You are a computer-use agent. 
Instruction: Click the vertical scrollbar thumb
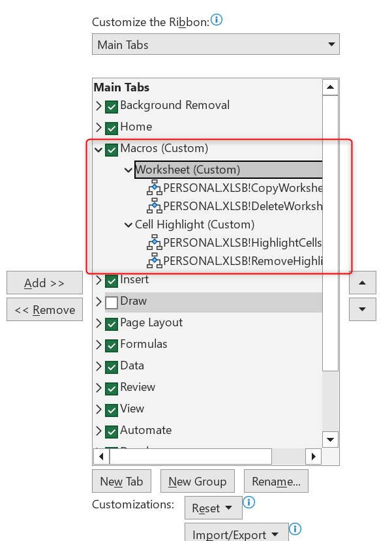[x=330, y=233]
